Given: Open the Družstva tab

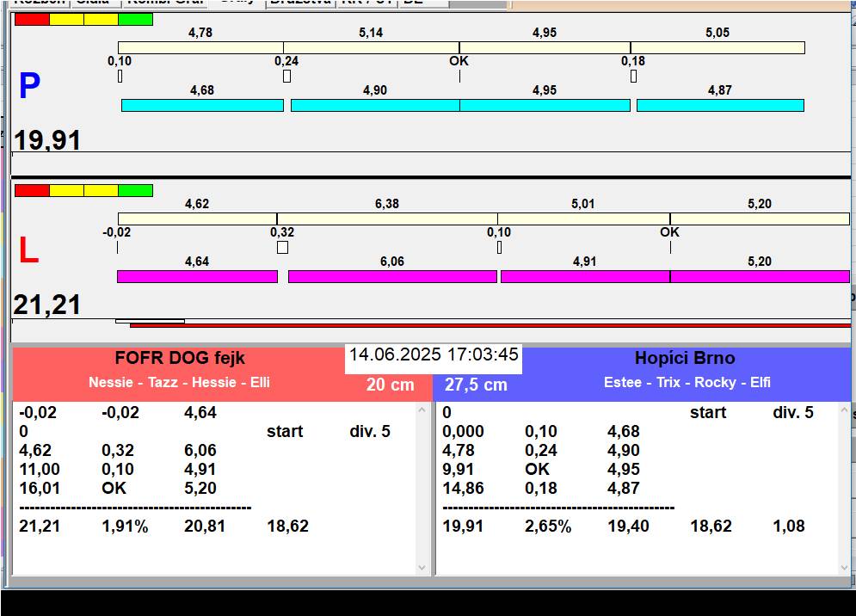Looking at the screenshot, I should click(300, 3).
